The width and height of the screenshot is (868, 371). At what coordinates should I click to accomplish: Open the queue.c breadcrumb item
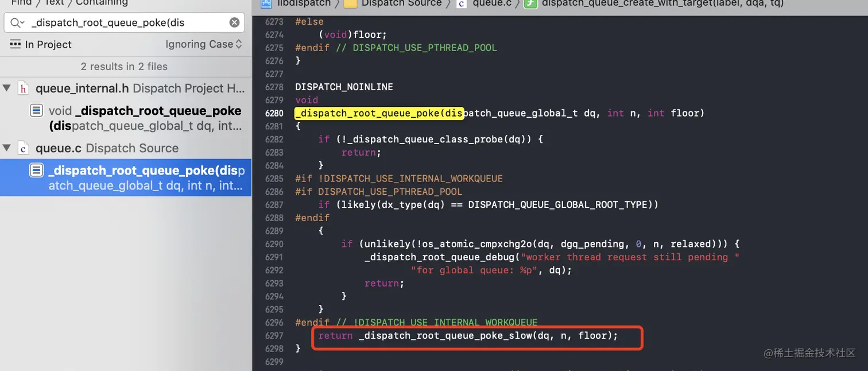491,3
